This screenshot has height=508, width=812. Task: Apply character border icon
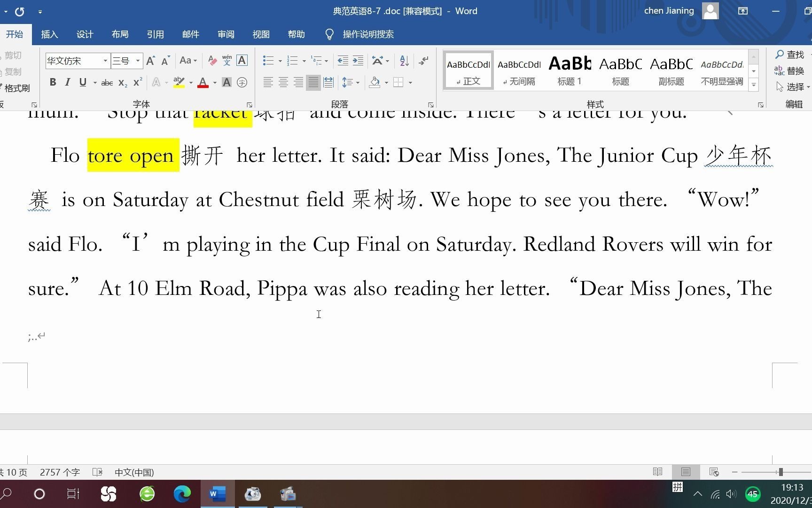tap(242, 61)
